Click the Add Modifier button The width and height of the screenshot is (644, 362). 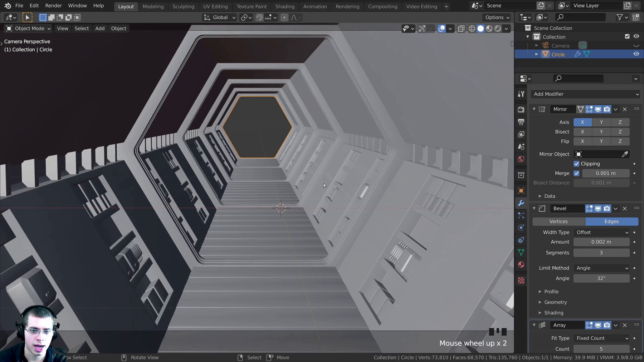[585, 94]
